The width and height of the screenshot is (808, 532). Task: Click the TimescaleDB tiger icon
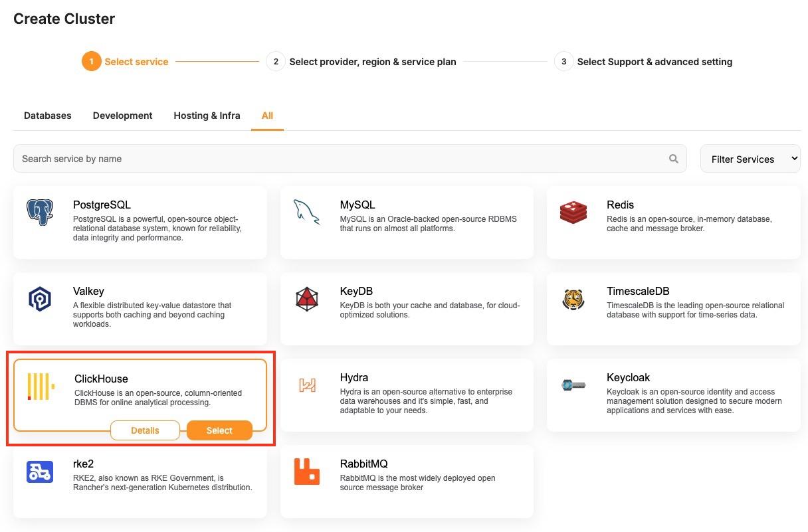573,299
